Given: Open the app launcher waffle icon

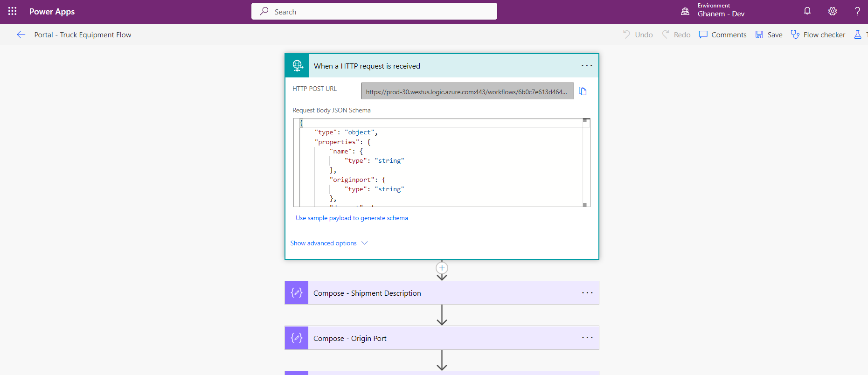Looking at the screenshot, I should click(13, 11).
